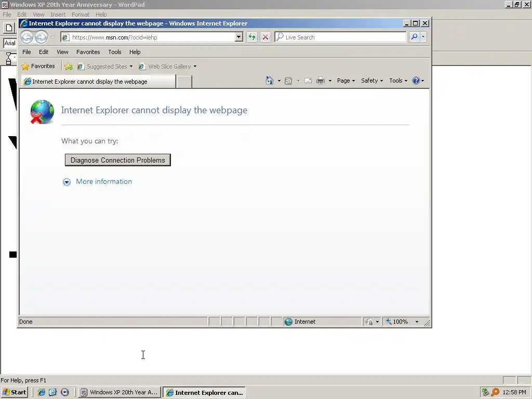Open the recent pages dropdown beside Forward
Image resolution: width=532 pixels, height=399 pixels.
(52, 37)
